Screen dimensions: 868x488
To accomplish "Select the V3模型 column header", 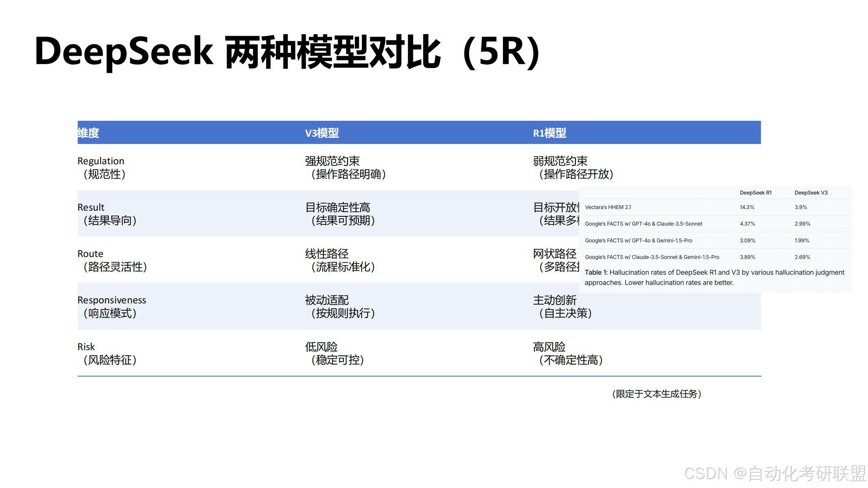I will click(322, 133).
